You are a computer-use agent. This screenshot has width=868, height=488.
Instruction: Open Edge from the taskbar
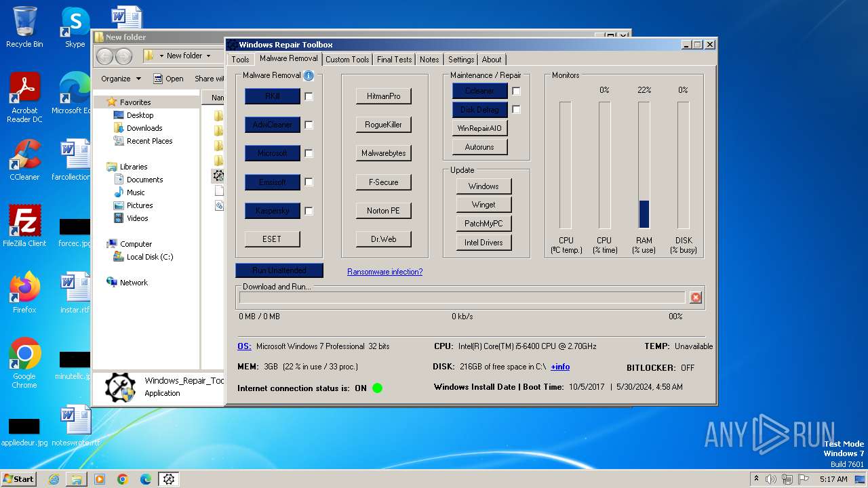coord(146,479)
